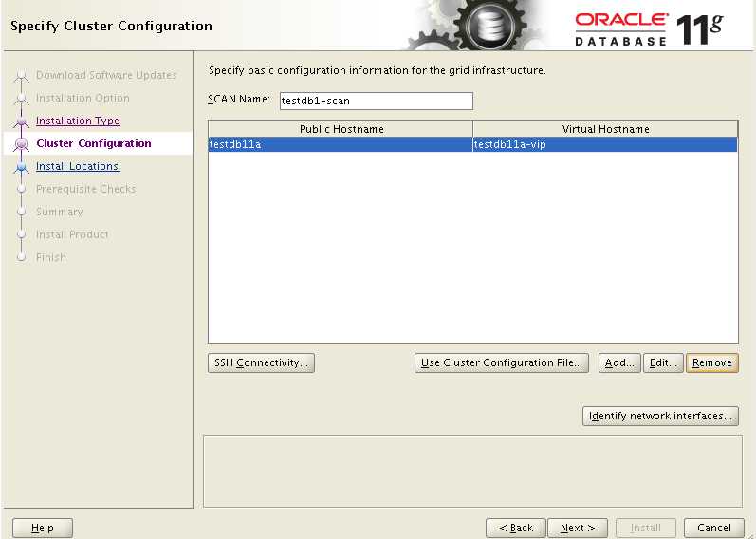Click the Summary step label
Image resolution: width=756 pixels, height=539 pixels.
(x=60, y=212)
